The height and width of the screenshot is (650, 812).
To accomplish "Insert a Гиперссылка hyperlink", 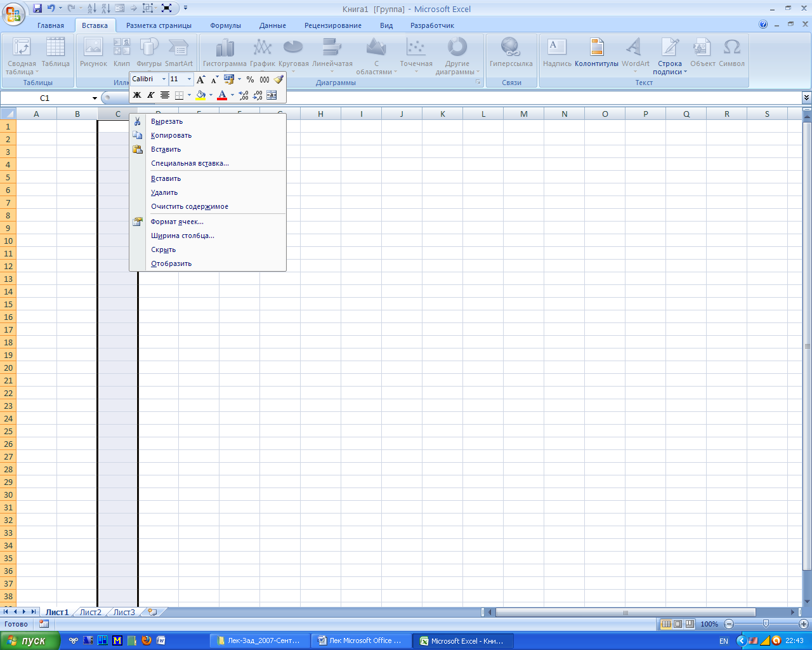I will pos(511,52).
